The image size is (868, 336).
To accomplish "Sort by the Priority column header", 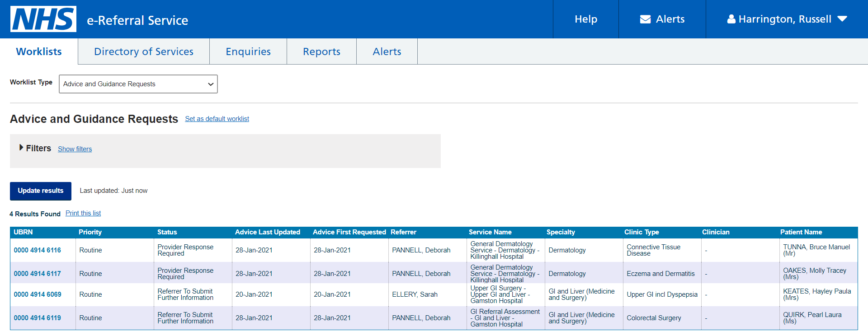I will pos(90,232).
